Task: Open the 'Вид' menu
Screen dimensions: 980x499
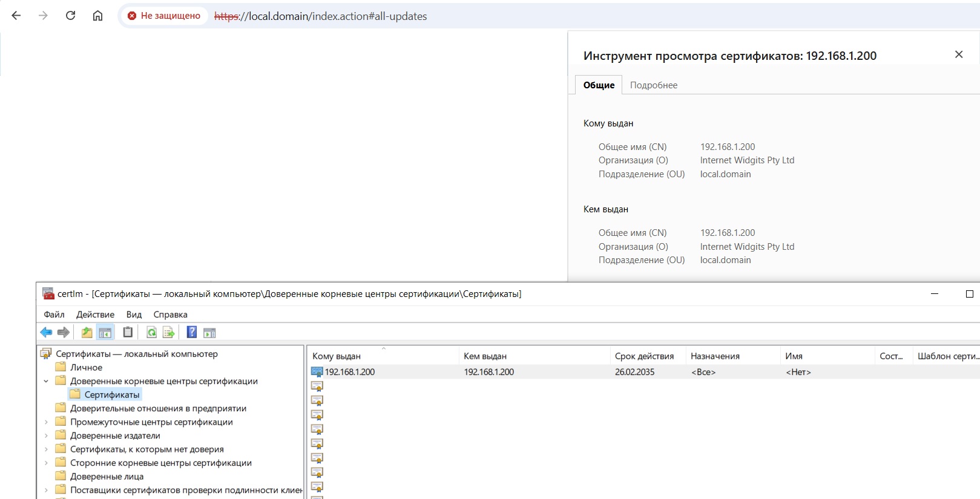Action: (x=134, y=315)
